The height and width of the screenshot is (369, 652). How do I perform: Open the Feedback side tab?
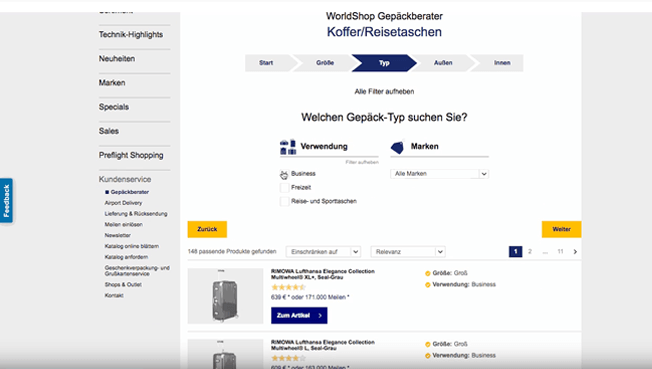click(6, 201)
